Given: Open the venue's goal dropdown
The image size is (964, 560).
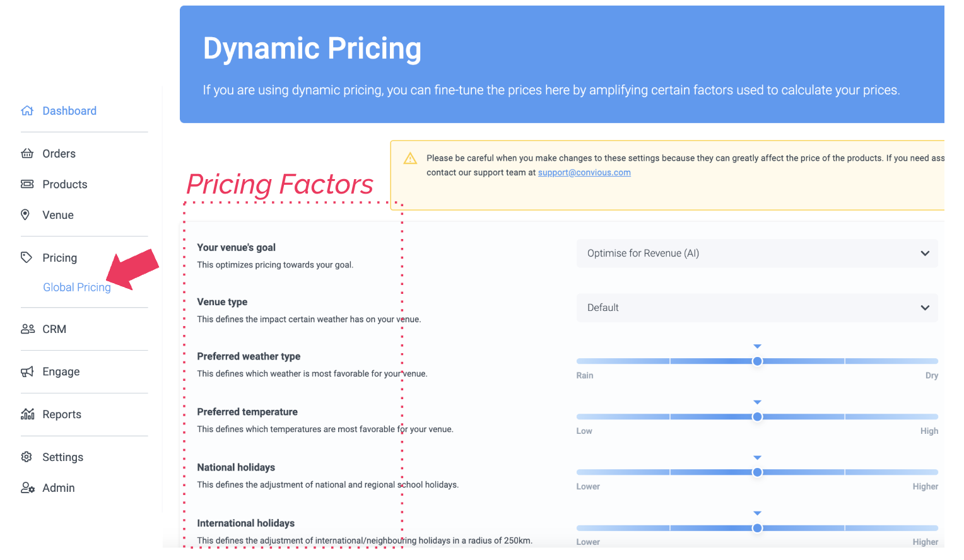Looking at the screenshot, I should [x=756, y=254].
